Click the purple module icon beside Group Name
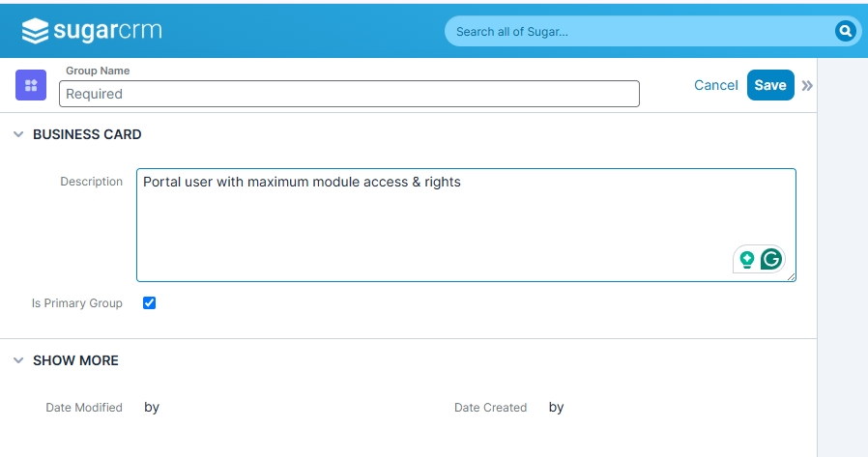Image resolution: width=868 pixels, height=457 pixels. click(31, 85)
